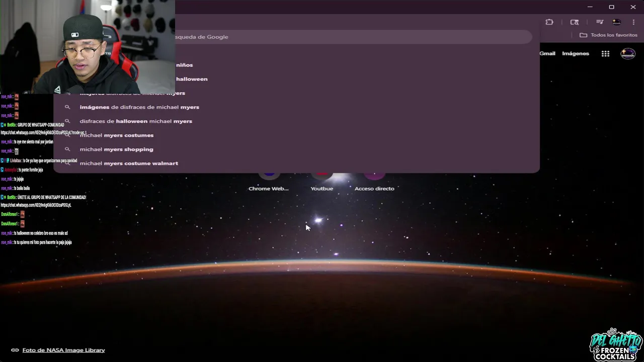This screenshot has height=362, width=644.
Task: Open the Chrome toolbar profile avatar
Action: point(616,22)
